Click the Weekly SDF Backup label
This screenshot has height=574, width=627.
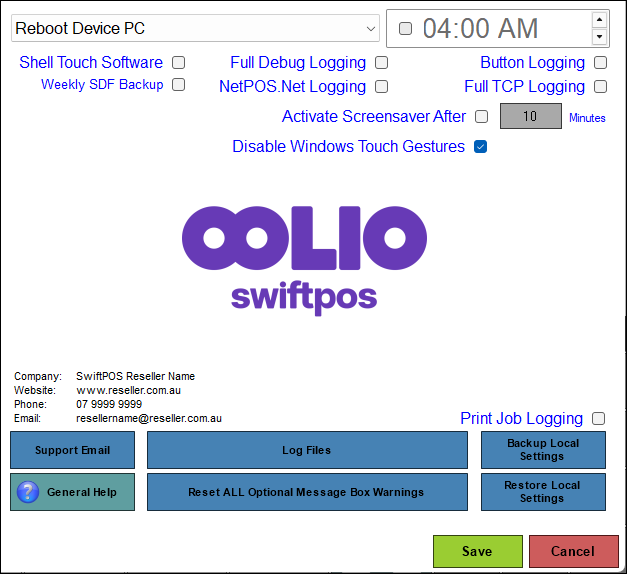pyautogui.click(x=102, y=85)
